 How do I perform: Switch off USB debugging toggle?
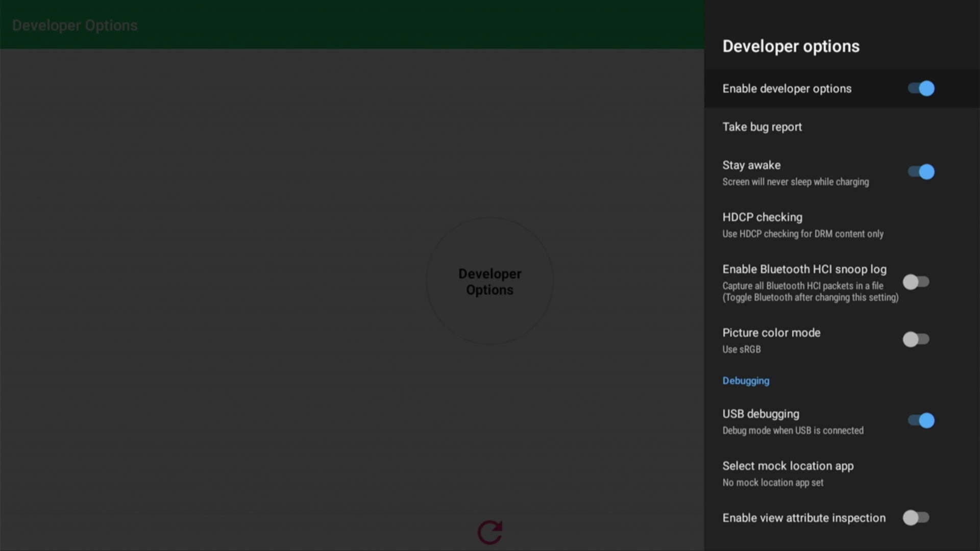click(x=921, y=420)
